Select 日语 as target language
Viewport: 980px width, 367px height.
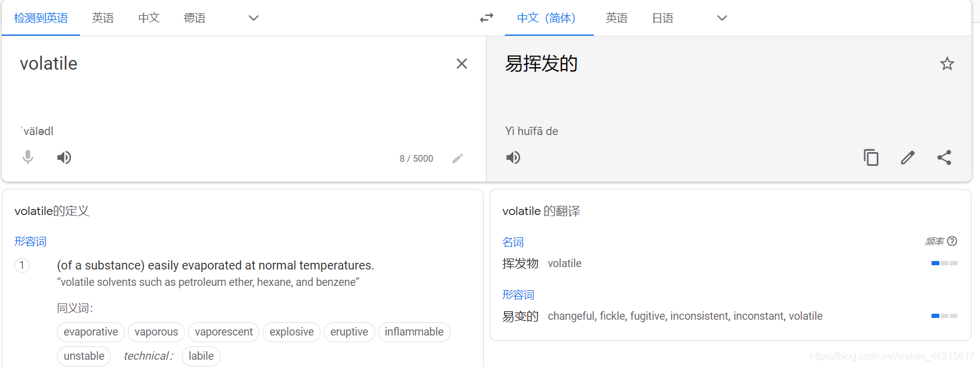coord(663,18)
